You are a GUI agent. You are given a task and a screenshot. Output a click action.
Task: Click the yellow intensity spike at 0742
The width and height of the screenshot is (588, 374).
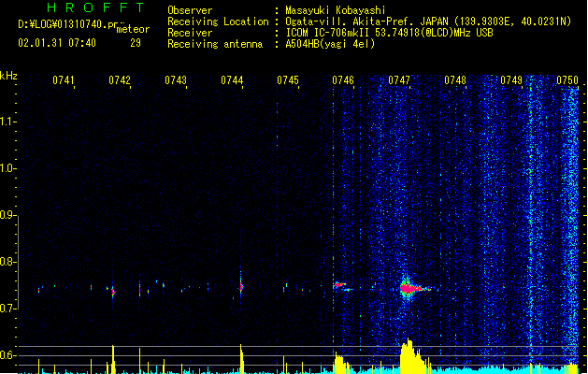tap(113, 359)
